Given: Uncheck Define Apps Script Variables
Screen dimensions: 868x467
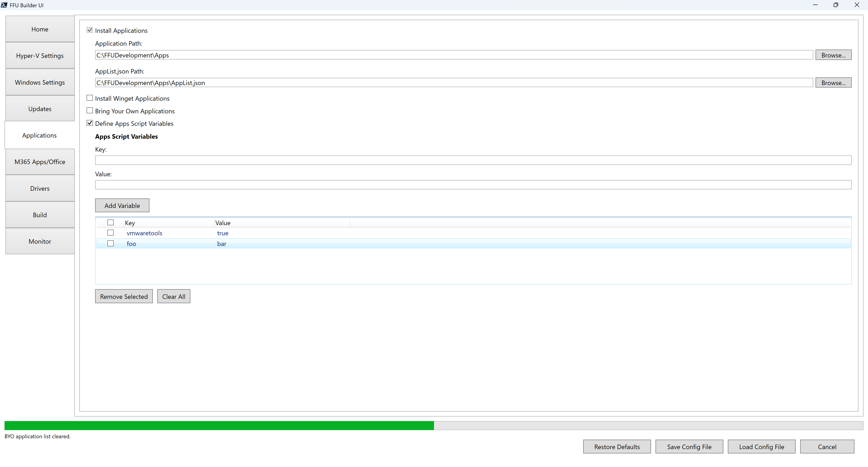Looking at the screenshot, I should point(90,123).
